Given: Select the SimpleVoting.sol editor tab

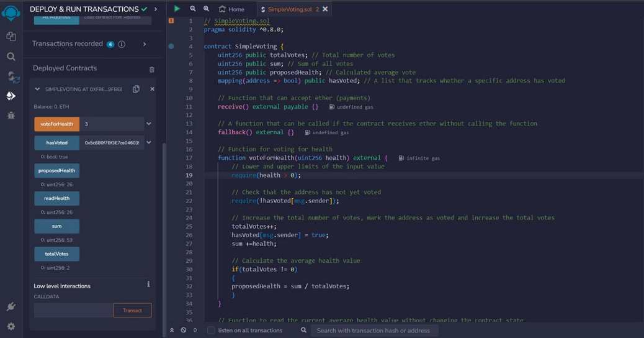Looking at the screenshot, I should [290, 9].
